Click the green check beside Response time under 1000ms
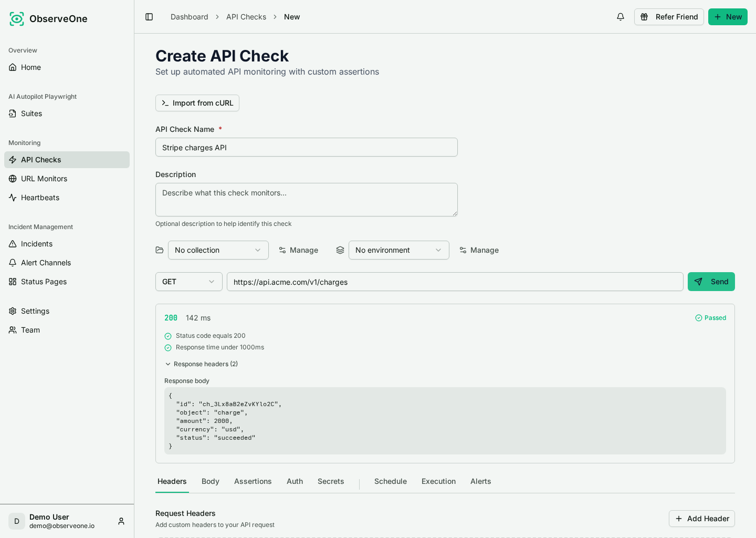Image resolution: width=756 pixels, height=538 pixels. tap(168, 348)
